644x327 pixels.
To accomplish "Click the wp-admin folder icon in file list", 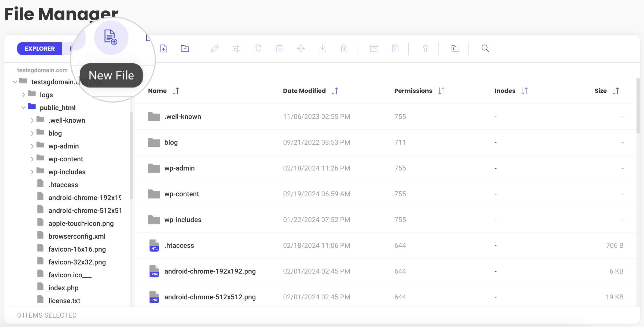I will (154, 168).
